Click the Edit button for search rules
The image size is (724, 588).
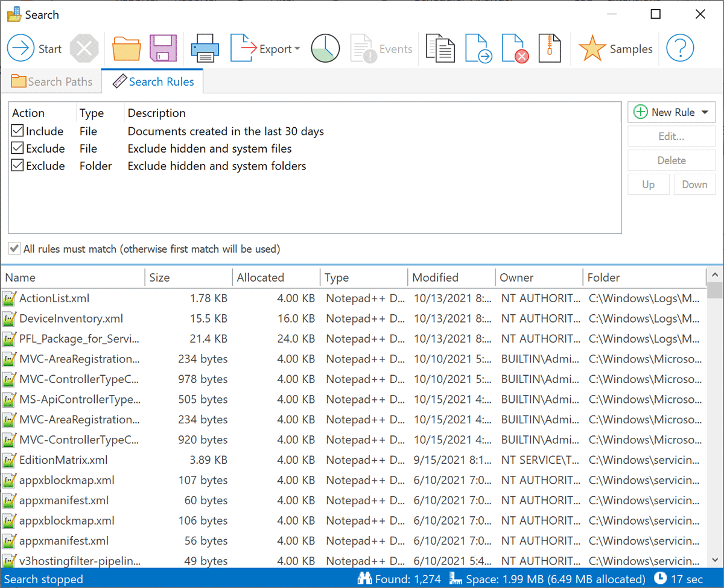coord(671,136)
